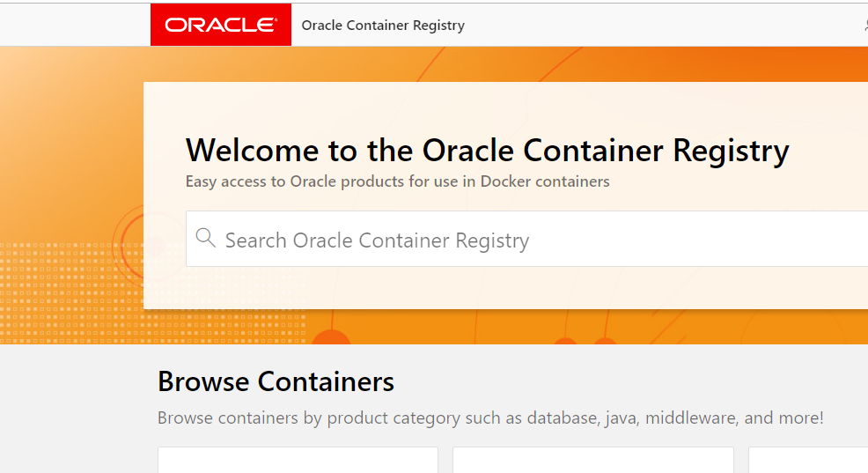This screenshot has width=868, height=473.
Task: Open the middle container category card
Action: pyautogui.click(x=592, y=460)
